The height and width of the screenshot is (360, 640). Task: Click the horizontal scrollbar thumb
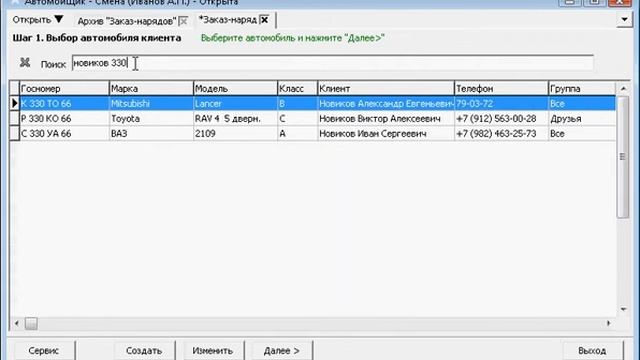(x=31, y=323)
